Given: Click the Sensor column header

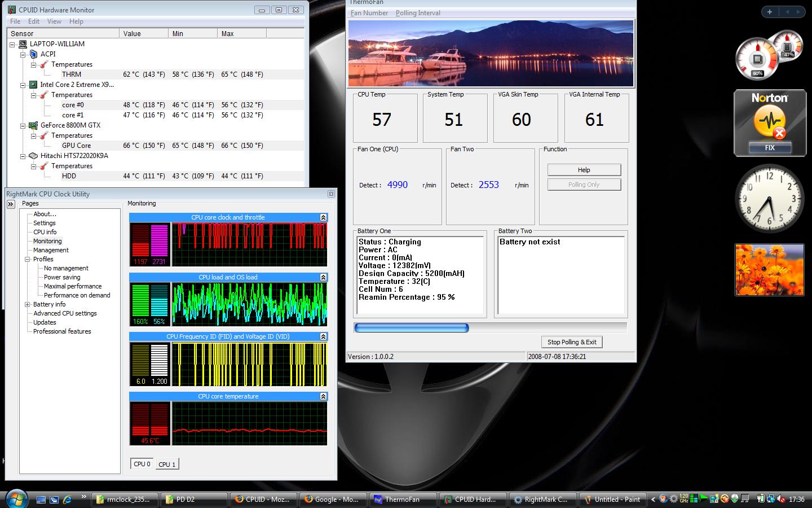Looking at the screenshot, I should tap(63, 33).
